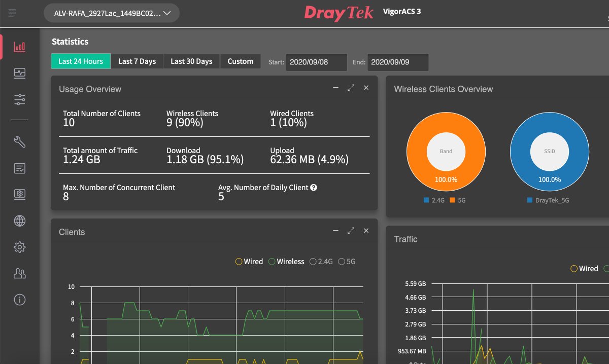
Task: Click the Traffic panel title
Action: click(x=405, y=239)
